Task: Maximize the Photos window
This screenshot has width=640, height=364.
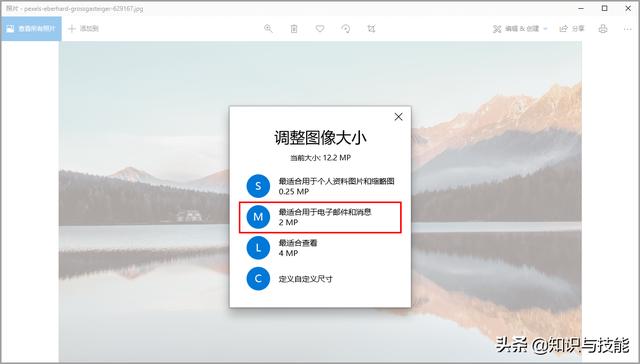Action: click(x=604, y=8)
